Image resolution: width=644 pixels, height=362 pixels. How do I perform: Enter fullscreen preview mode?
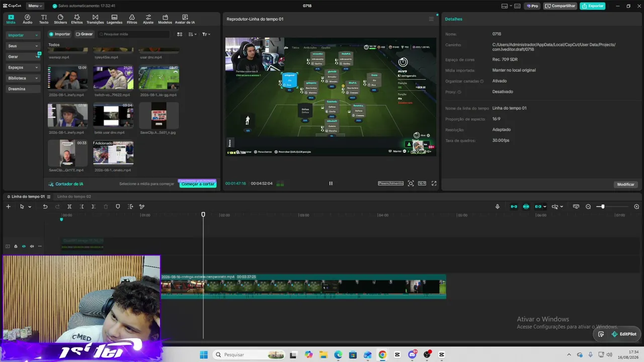click(434, 184)
